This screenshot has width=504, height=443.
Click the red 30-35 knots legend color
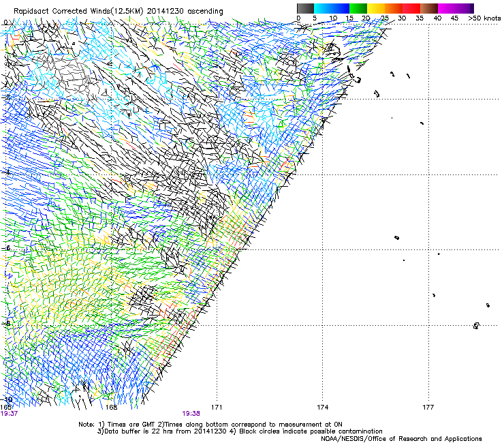[411, 8]
